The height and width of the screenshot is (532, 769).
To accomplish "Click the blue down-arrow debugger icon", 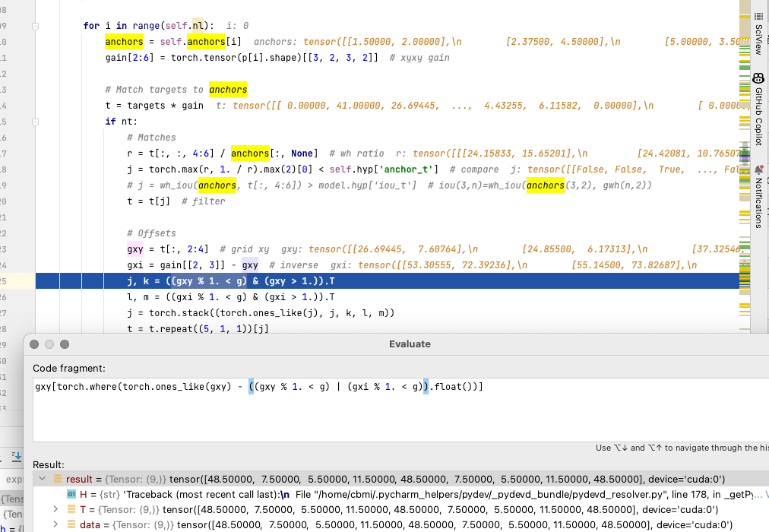I will click(x=17, y=456).
